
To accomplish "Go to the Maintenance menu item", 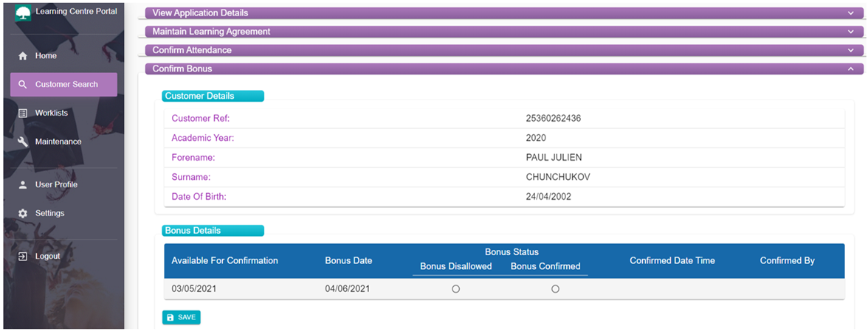I will tap(63, 142).
